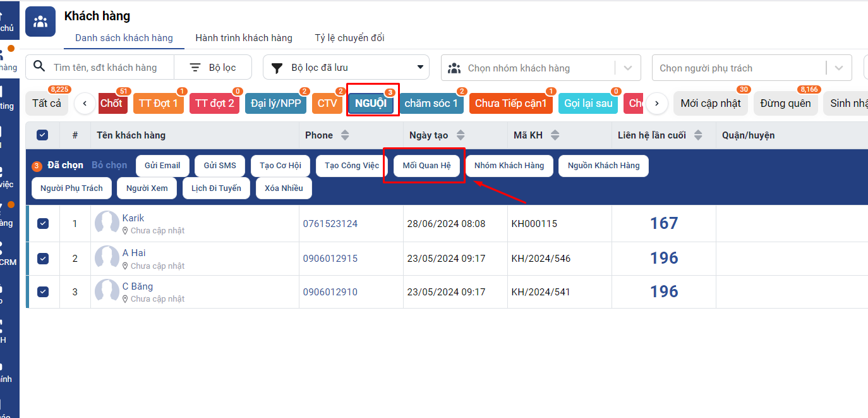
Task: Uncheck the checkbox for C Băng row
Action: (43, 292)
